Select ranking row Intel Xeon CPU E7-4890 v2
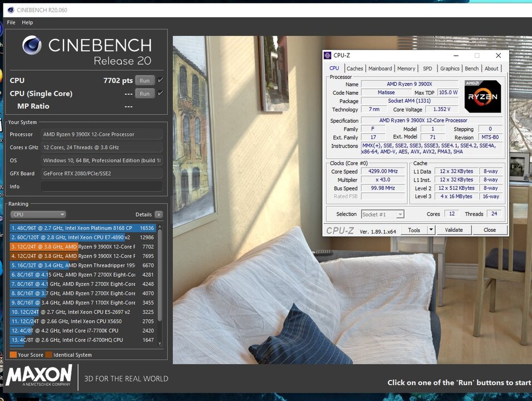Screen dimensions: 532x401 pyautogui.click(x=83, y=237)
